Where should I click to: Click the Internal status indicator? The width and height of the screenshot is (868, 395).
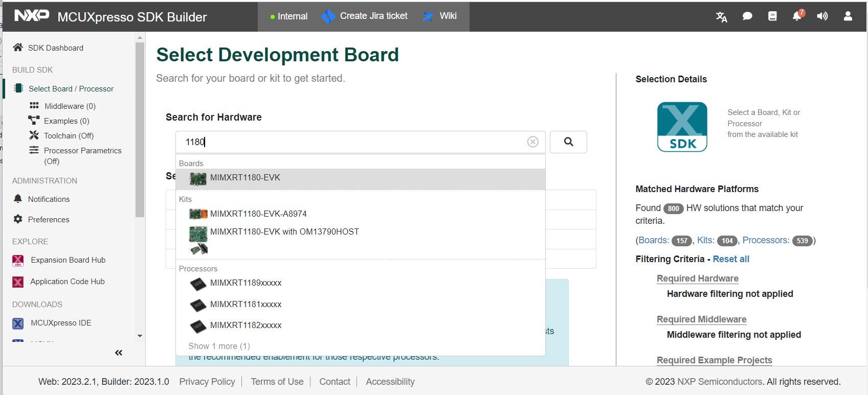coord(289,16)
